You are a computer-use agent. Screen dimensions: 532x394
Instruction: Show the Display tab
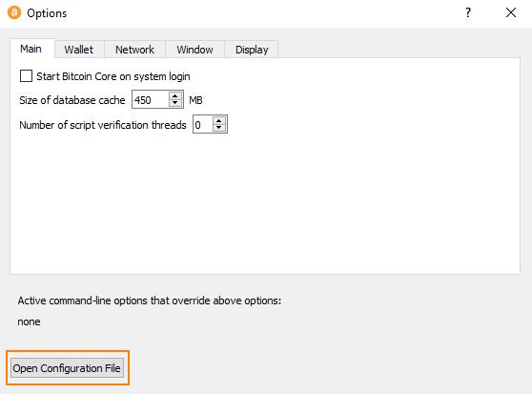(252, 50)
